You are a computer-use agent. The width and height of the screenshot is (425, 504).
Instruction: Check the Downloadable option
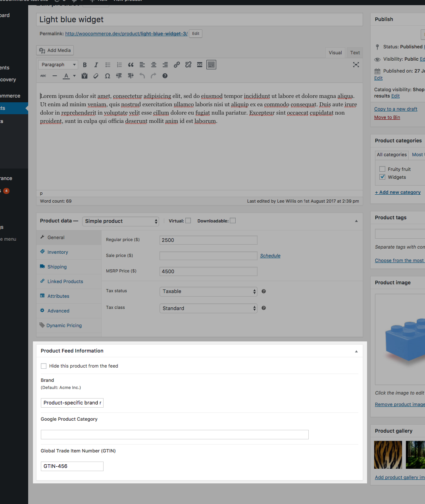(233, 220)
